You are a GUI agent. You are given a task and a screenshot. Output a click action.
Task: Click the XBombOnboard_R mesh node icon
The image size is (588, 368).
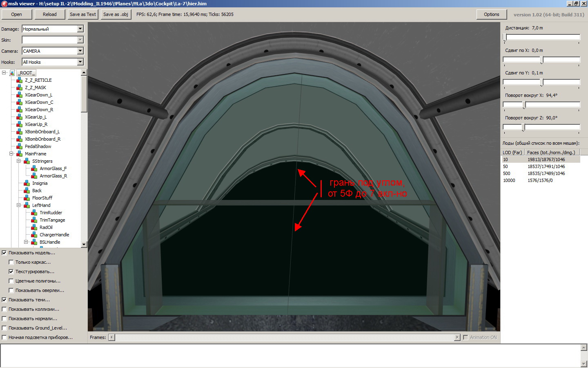tap(19, 139)
